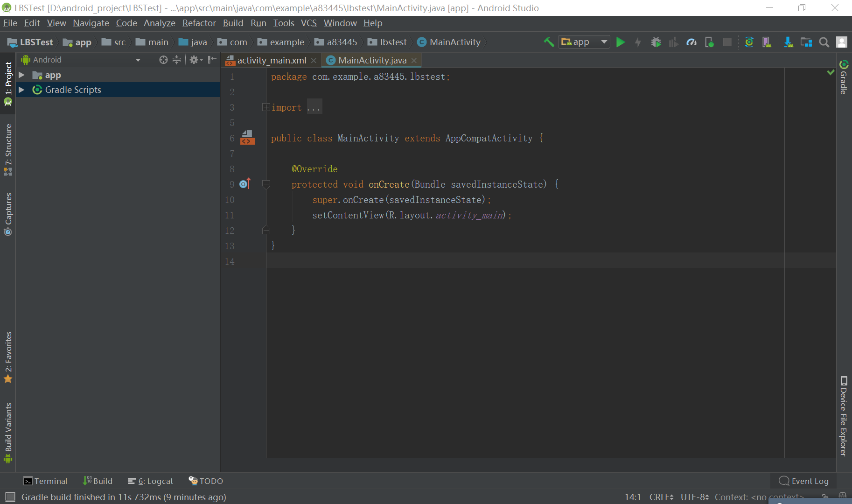
Task: Click the locate target crosshair icon in Project panel
Action: [163, 60]
